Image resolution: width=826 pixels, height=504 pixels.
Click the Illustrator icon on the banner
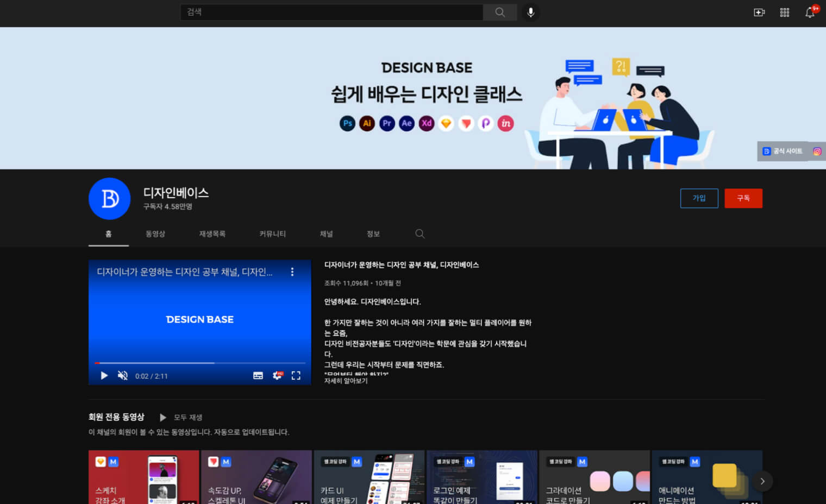point(367,123)
